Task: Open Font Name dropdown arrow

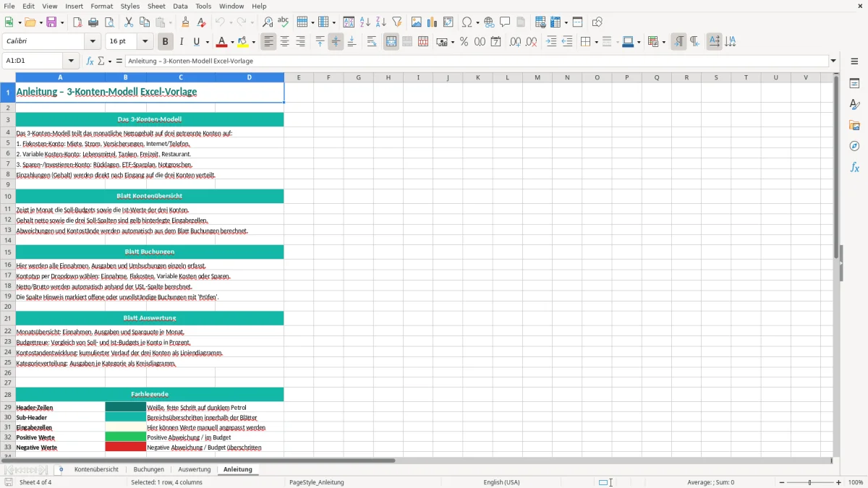Action: coord(93,42)
